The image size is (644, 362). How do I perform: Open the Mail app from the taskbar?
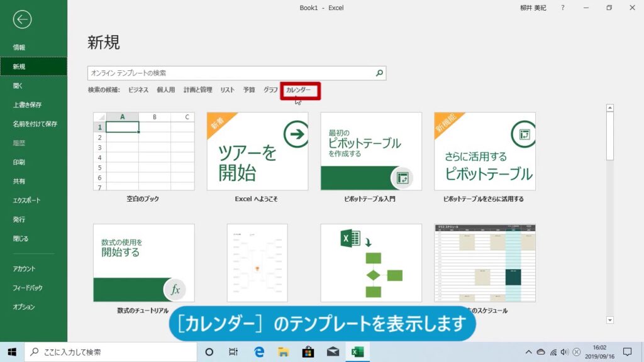[333, 352]
